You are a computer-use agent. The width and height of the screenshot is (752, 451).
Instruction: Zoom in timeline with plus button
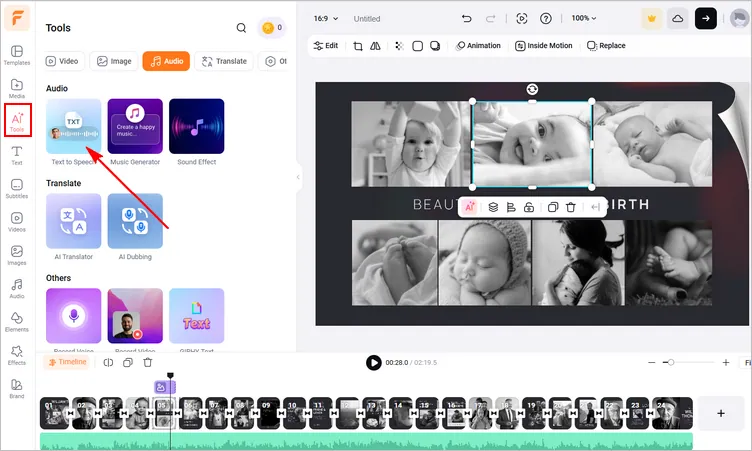(x=726, y=363)
